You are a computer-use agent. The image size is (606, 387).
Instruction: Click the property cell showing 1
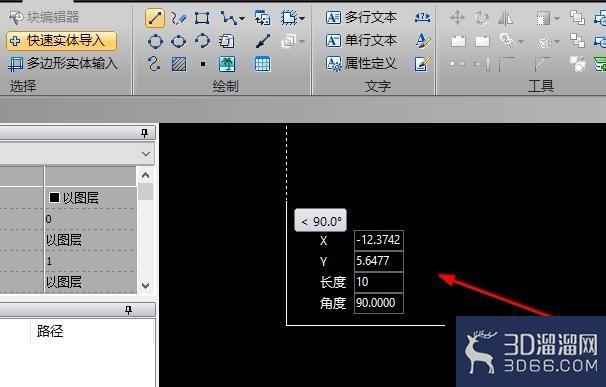[x=90, y=261]
